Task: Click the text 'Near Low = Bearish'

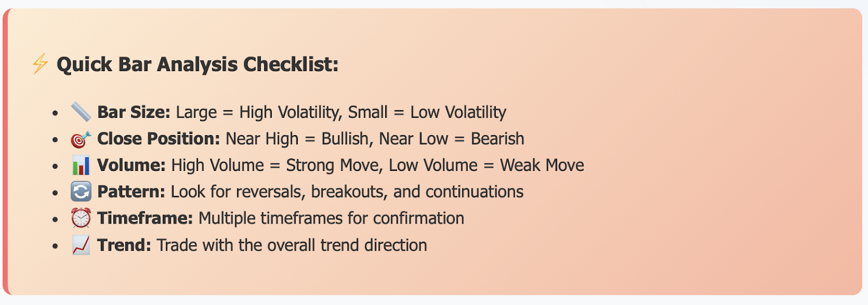Action: (x=451, y=139)
